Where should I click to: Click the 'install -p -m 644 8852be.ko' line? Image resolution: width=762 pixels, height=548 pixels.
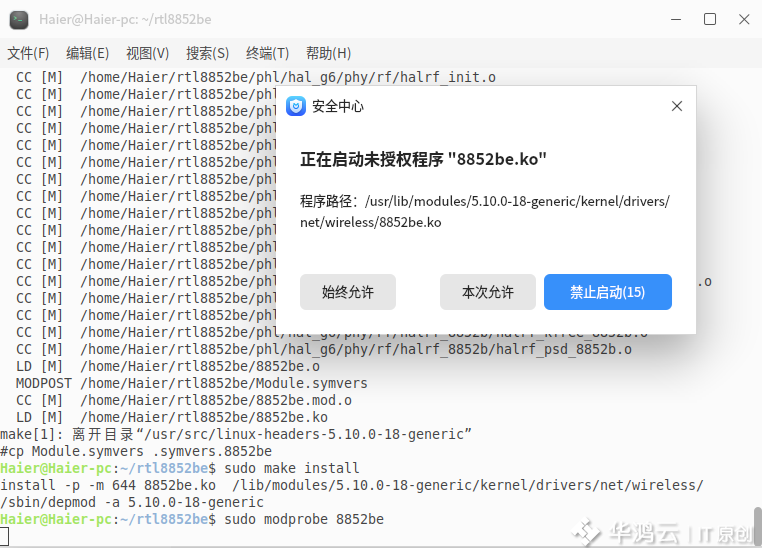tap(352, 485)
